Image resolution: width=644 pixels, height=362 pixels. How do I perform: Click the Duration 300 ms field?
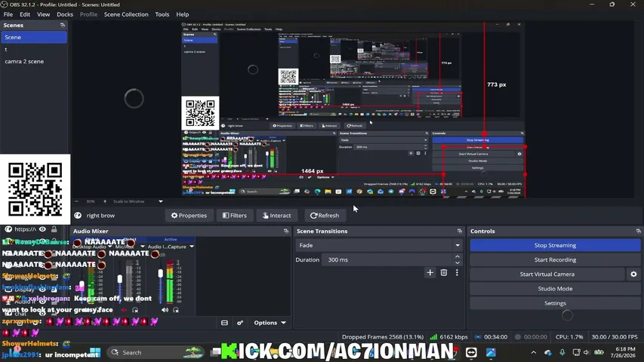(387, 259)
